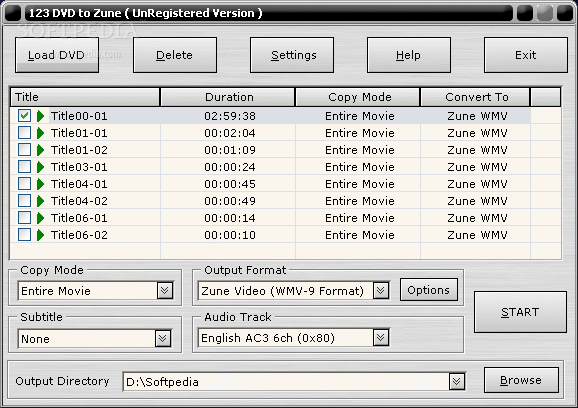This screenshot has width=578, height=408.
Task: Open the Subtitle dropdown arrow
Action: (163, 338)
